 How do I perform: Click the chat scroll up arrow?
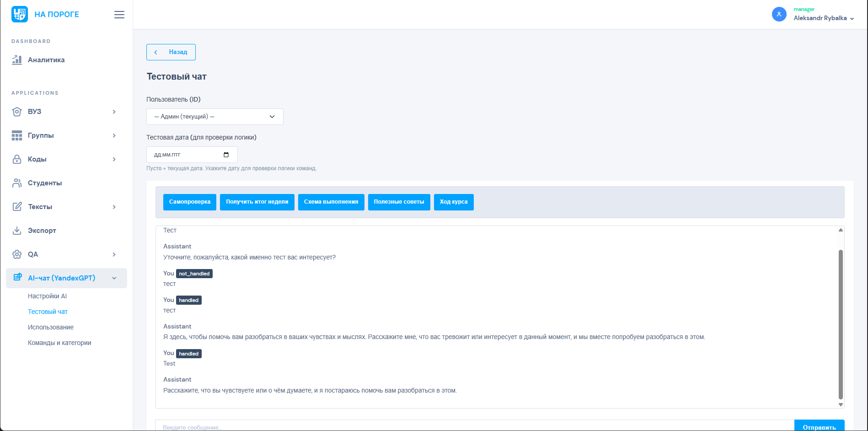click(841, 230)
